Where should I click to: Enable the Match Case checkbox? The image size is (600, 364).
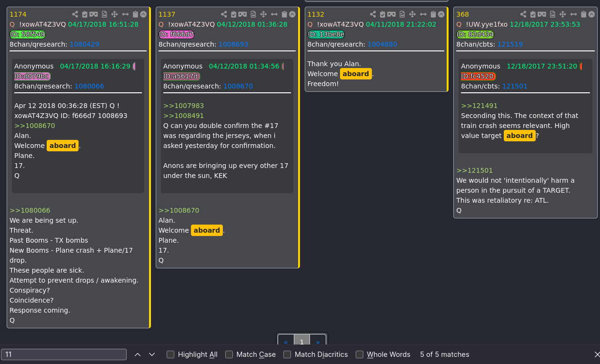(229, 354)
